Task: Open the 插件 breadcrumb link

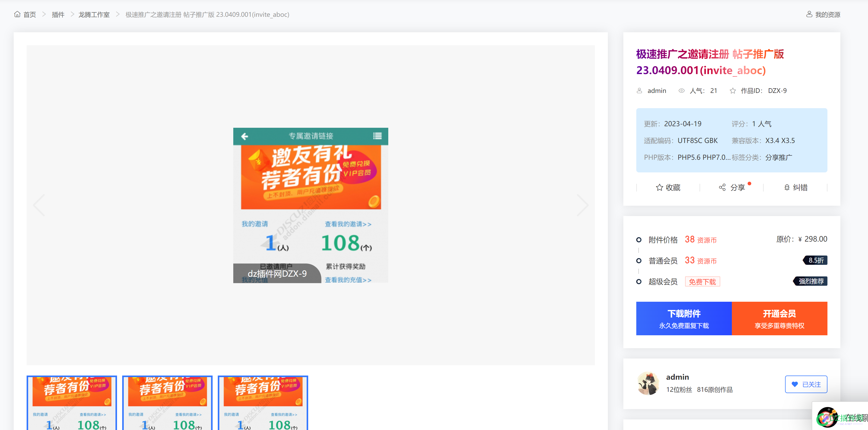Action: point(58,14)
